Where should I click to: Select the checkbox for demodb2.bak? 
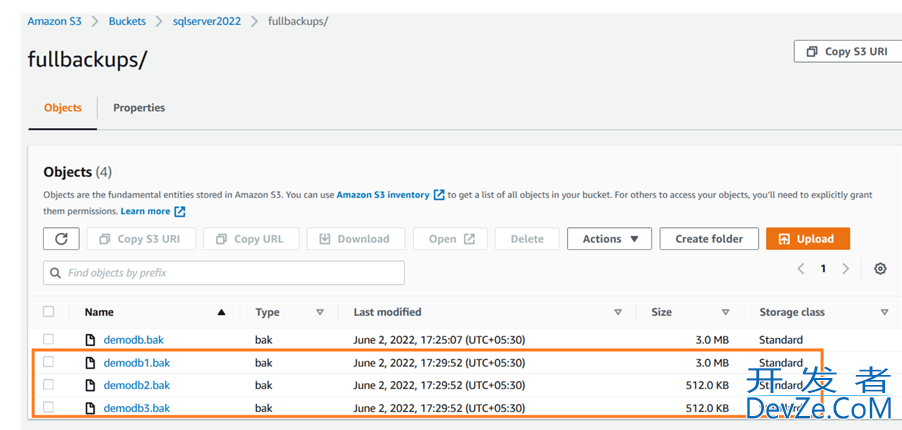click(x=48, y=384)
